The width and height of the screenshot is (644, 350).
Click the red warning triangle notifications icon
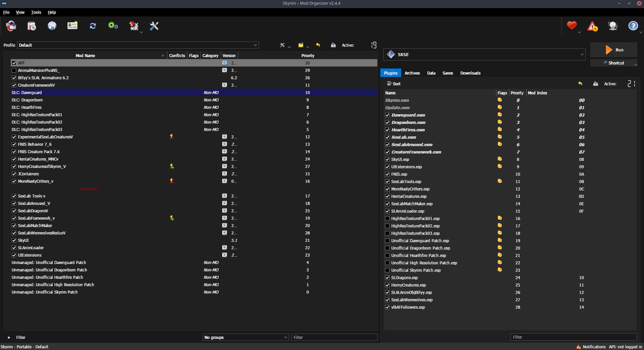pos(592,26)
